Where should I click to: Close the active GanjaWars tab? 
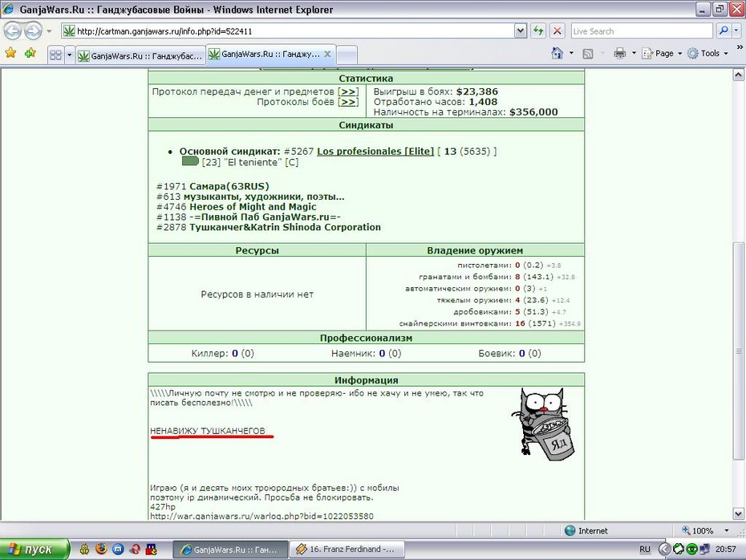[x=327, y=55]
